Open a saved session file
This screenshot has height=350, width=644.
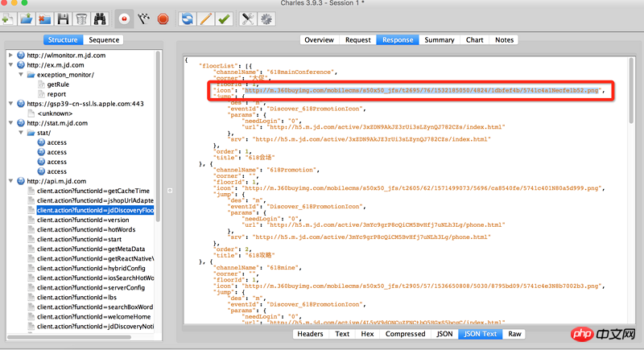pyautogui.click(x=27, y=19)
